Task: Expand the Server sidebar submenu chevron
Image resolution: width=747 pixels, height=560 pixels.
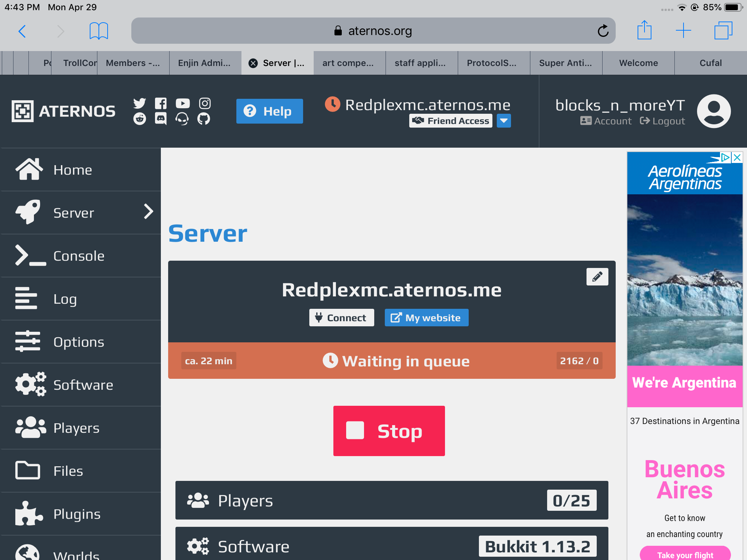Action: point(148,211)
